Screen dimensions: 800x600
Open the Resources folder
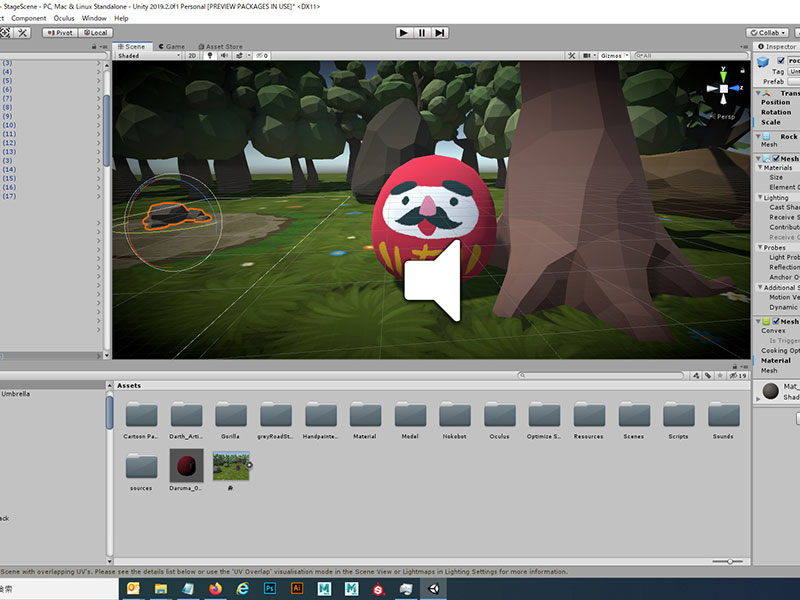[589, 420]
